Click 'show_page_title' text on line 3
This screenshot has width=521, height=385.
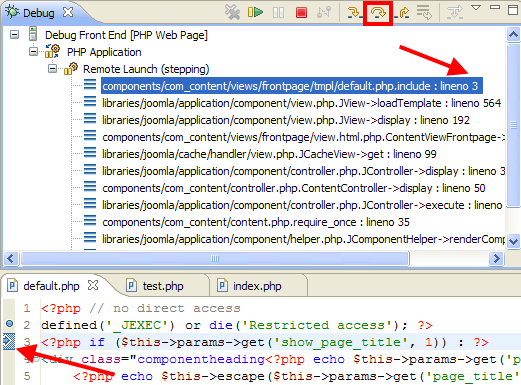click(x=341, y=342)
